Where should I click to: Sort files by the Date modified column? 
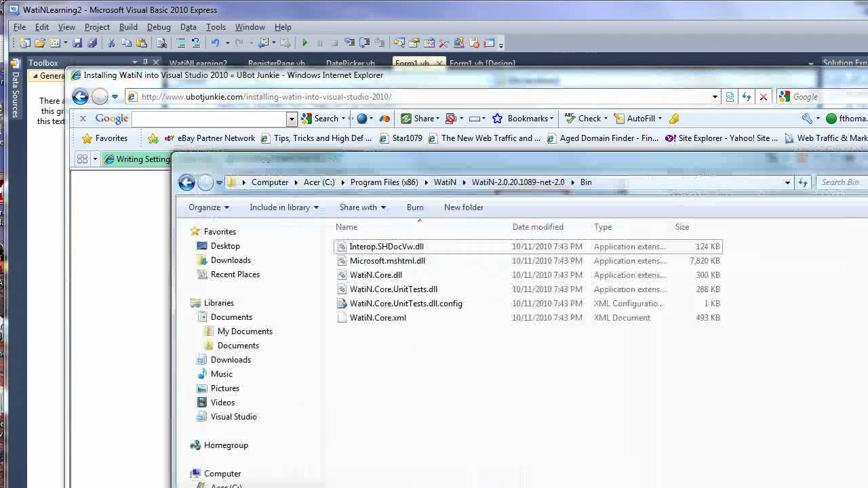[x=538, y=227]
